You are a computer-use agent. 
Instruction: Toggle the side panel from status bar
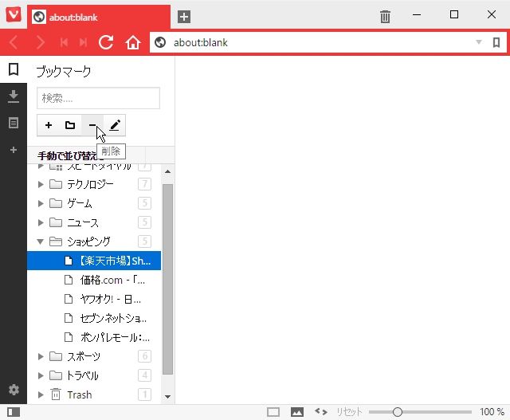coord(14,412)
